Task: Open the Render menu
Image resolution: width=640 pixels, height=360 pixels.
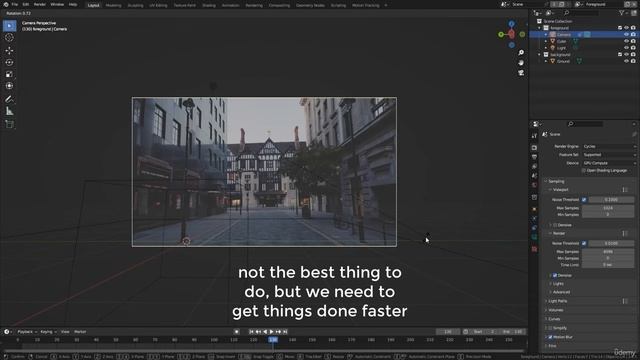Action: tap(40, 4)
